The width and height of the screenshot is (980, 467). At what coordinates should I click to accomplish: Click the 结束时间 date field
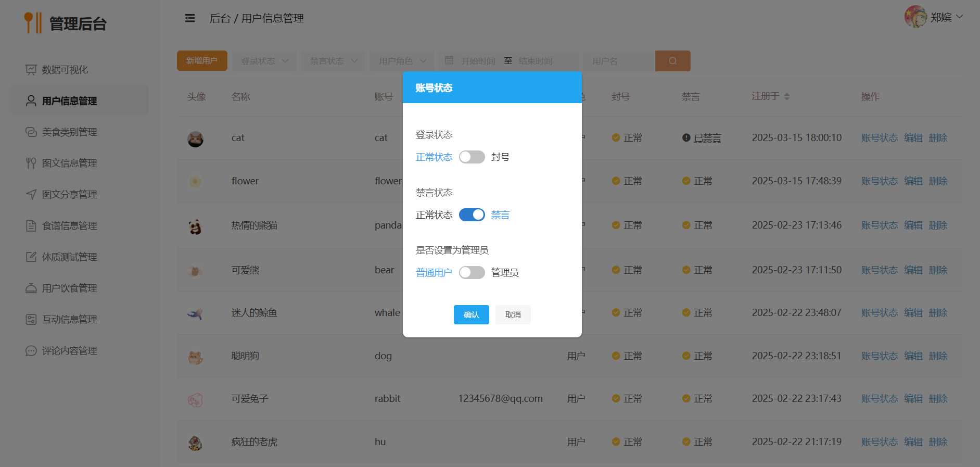pos(536,61)
